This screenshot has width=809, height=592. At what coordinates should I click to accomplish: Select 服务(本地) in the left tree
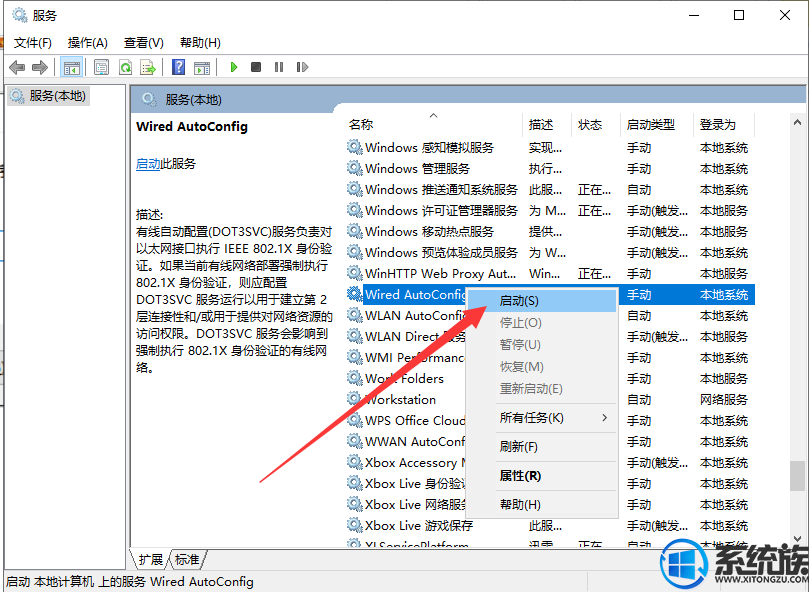[57, 96]
